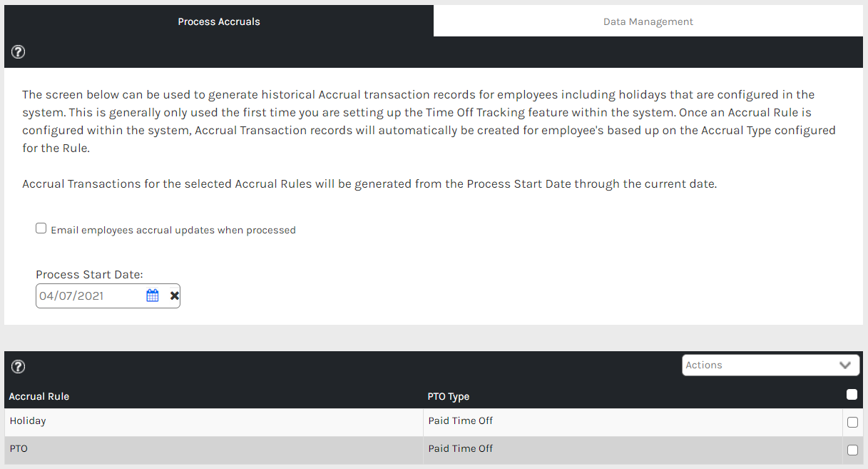868x469 pixels.
Task: Click Paid Time Off in the PTO row
Action: pos(461,449)
